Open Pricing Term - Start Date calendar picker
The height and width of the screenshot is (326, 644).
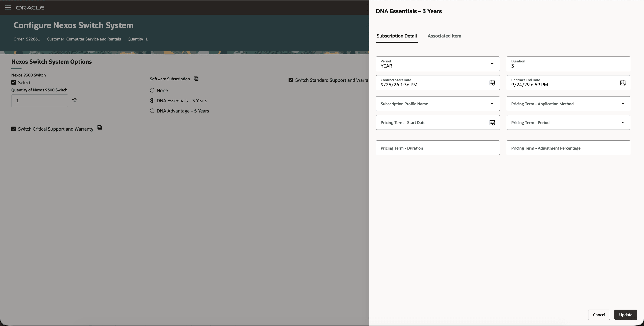pyautogui.click(x=492, y=123)
